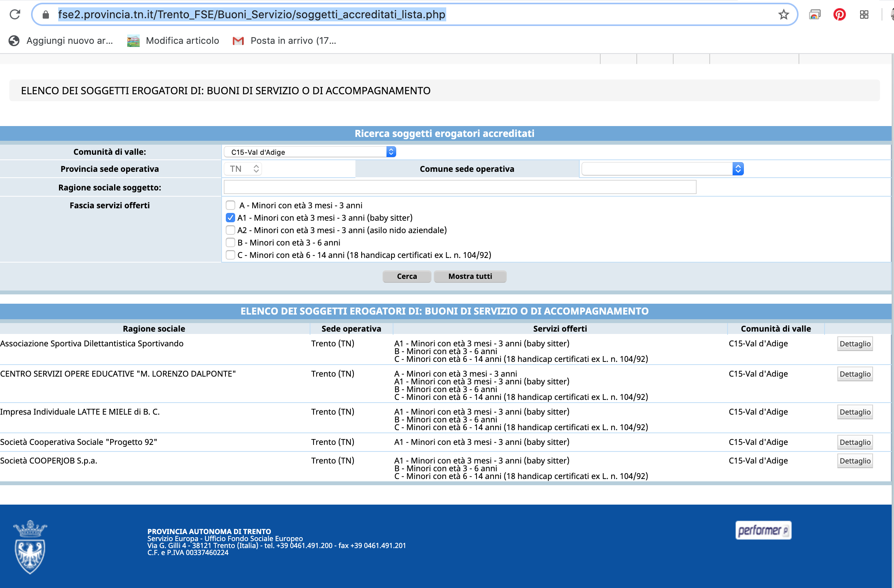Open the Pinterest extension icon
894x588 pixels.
pos(839,15)
